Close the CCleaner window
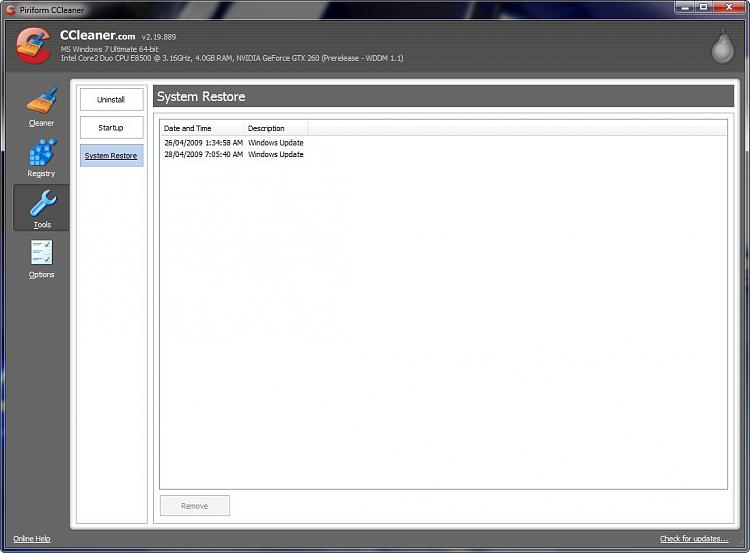 point(729,7)
